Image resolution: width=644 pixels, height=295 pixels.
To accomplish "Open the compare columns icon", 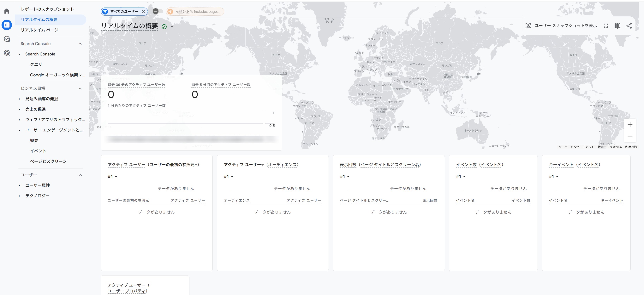I will point(617,26).
